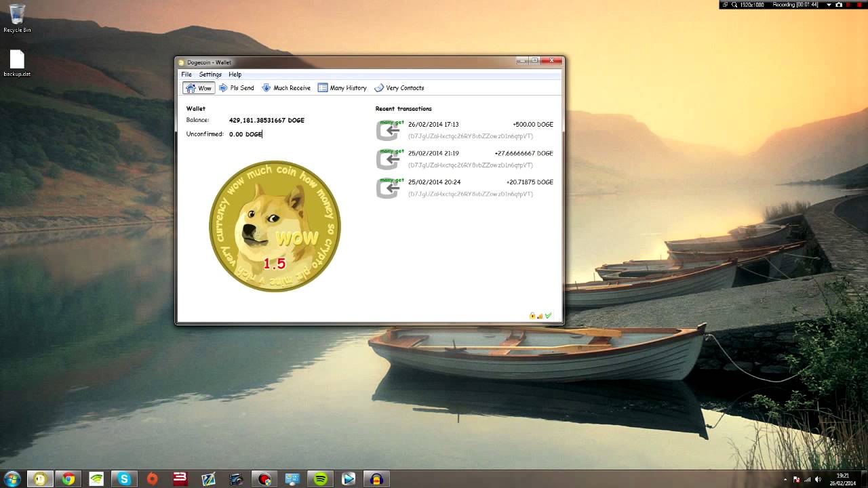The width and height of the screenshot is (868, 488).
Task: Click the address under the 26/02/2014 17:13 transaction
Action: click(x=471, y=136)
